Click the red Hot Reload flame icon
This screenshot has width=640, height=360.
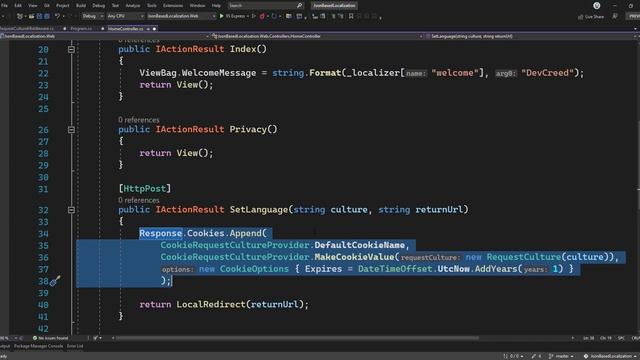tap(262, 16)
